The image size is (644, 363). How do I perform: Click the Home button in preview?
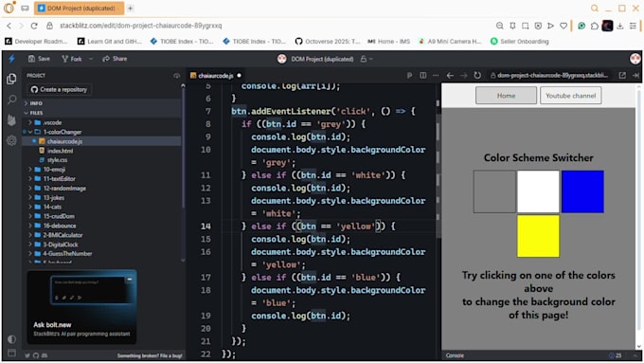pos(506,96)
